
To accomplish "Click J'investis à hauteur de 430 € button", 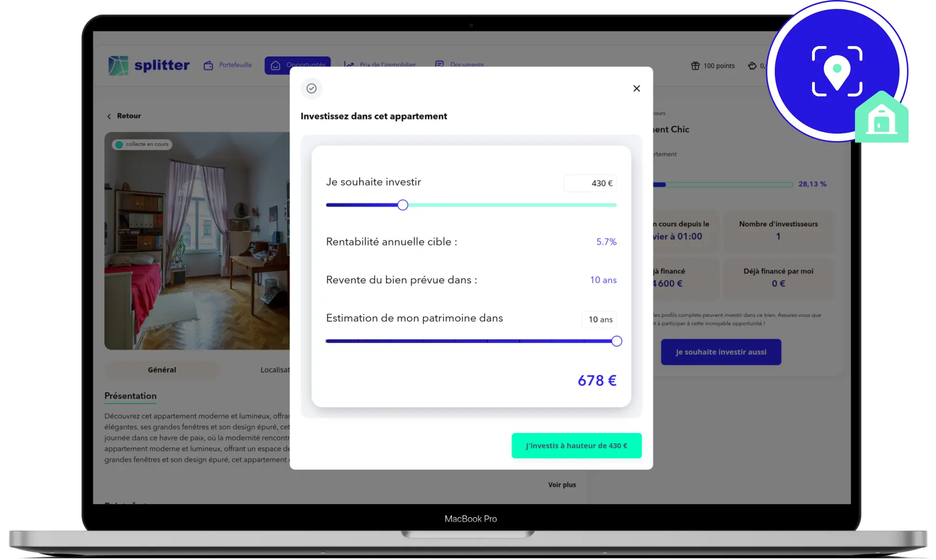I will [576, 445].
